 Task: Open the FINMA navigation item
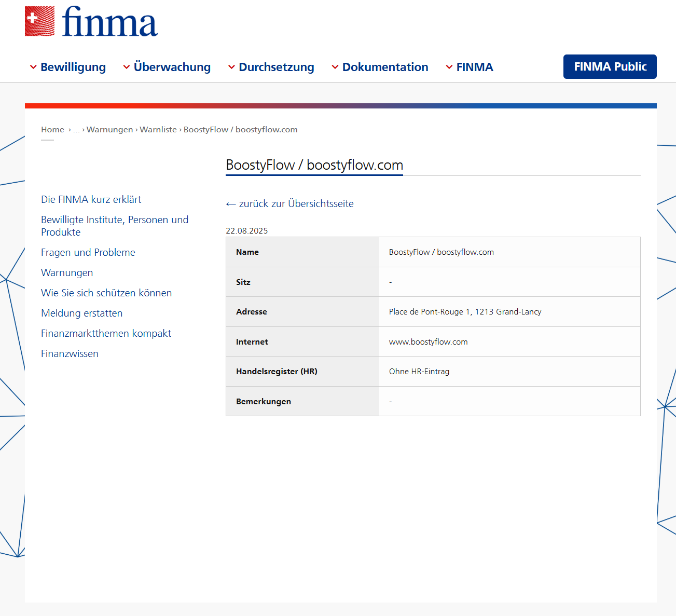pyautogui.click(x=475, y=67)
